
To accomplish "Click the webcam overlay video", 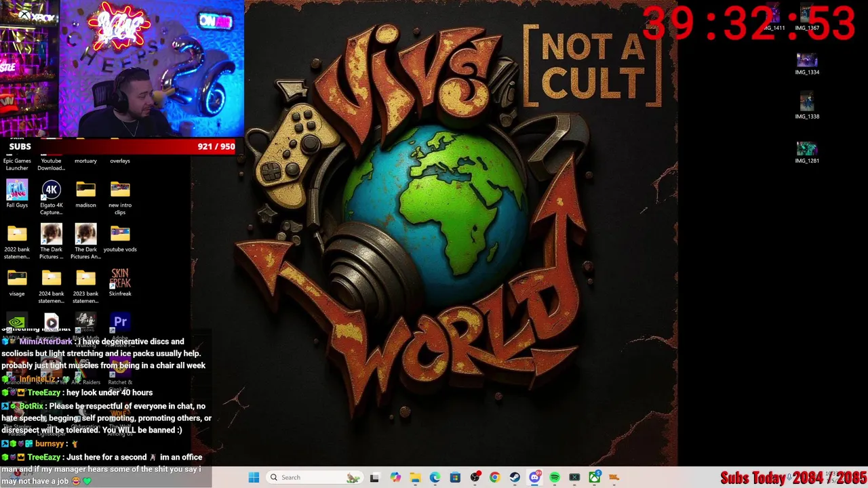I will (122, 68).
